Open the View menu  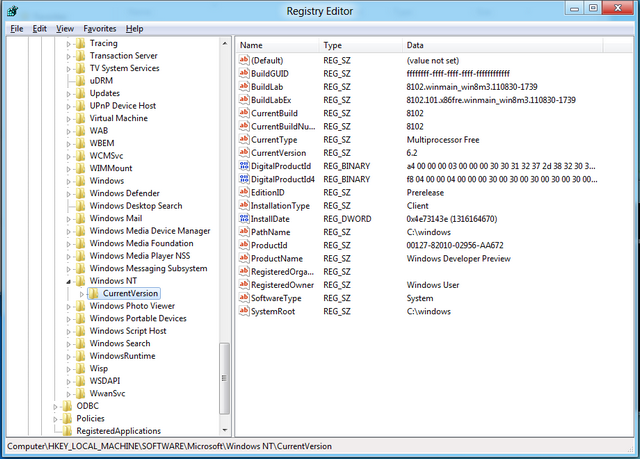pos(65,29)
